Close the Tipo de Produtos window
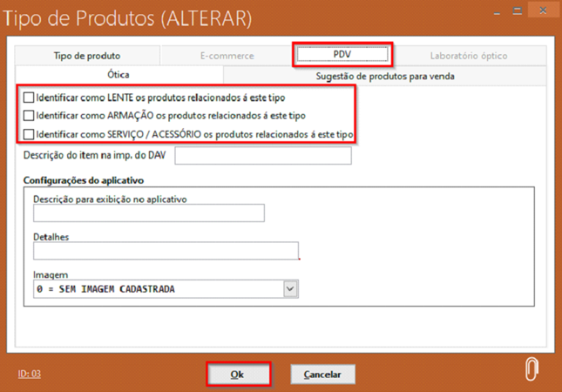562x392 pixels. click(x=542, y=12)
